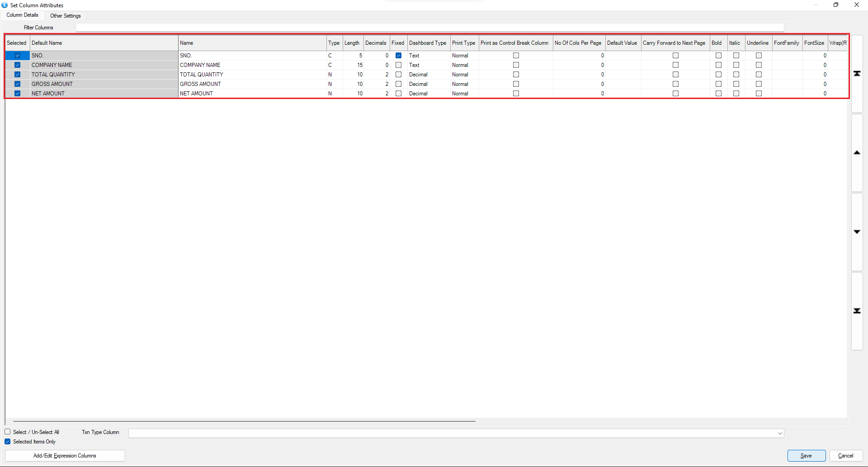Switch to the Other Settings tab
Viewport: 868px width, 467px height.
(66, 16)
